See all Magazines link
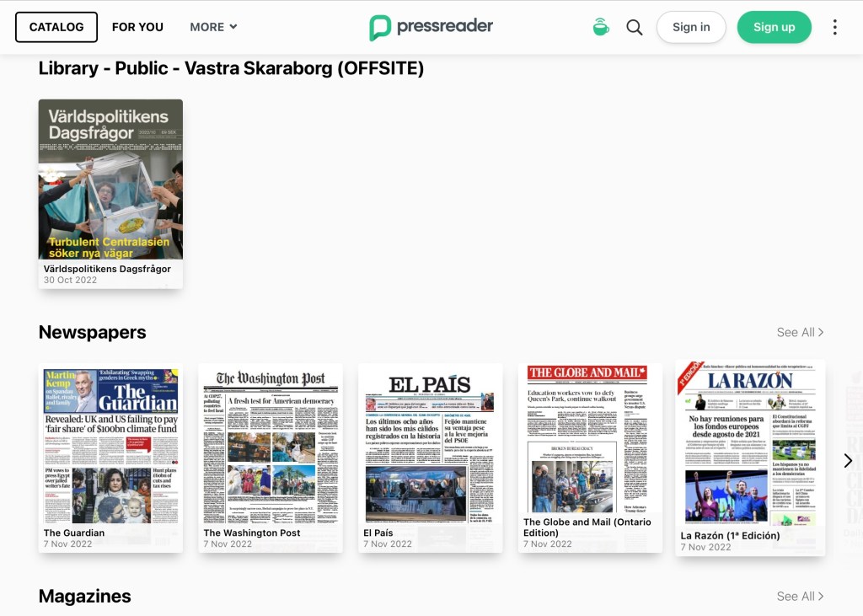This screenshot has height=616, width=863. click(800, 596)
